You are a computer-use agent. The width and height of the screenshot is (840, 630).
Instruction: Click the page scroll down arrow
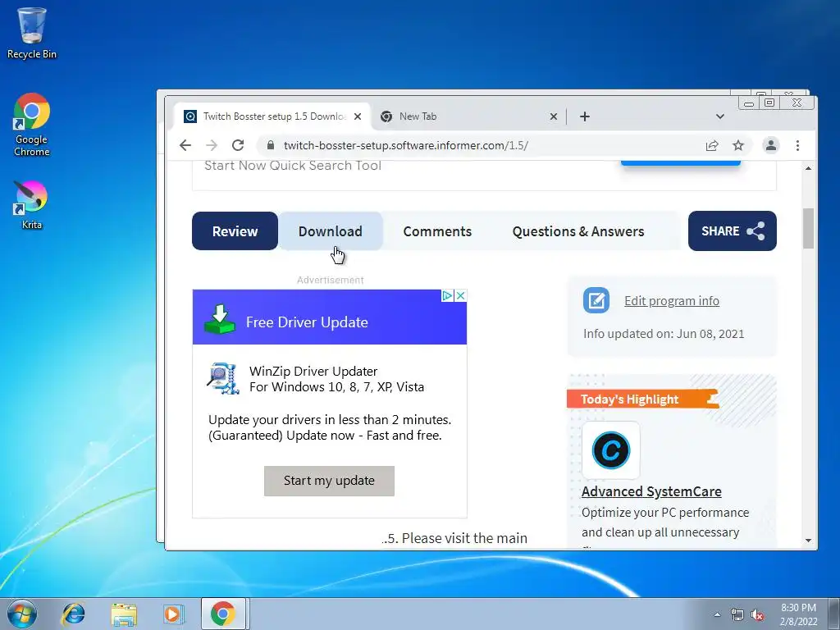[808, 541]
